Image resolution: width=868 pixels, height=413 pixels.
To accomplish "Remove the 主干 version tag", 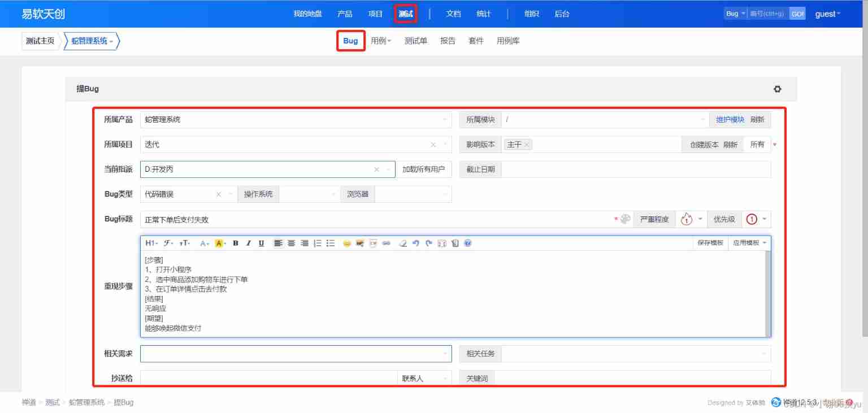I will coord(527,145).
